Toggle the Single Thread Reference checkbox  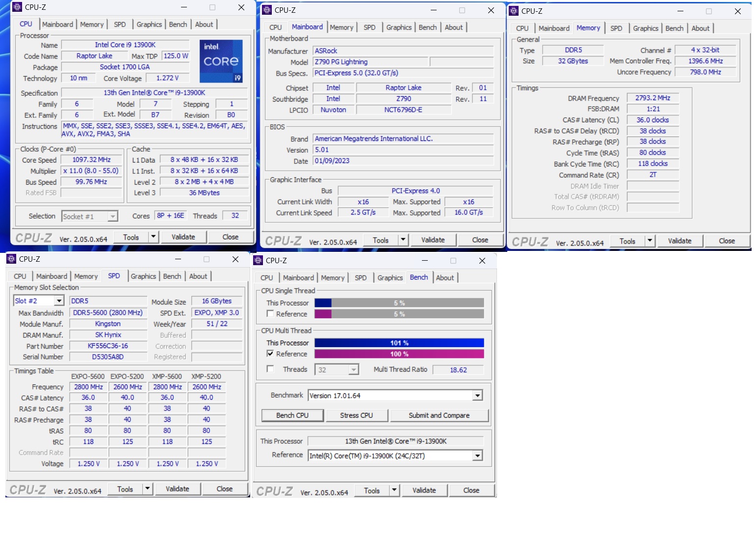pyautogui.click(x=270, y=314)
